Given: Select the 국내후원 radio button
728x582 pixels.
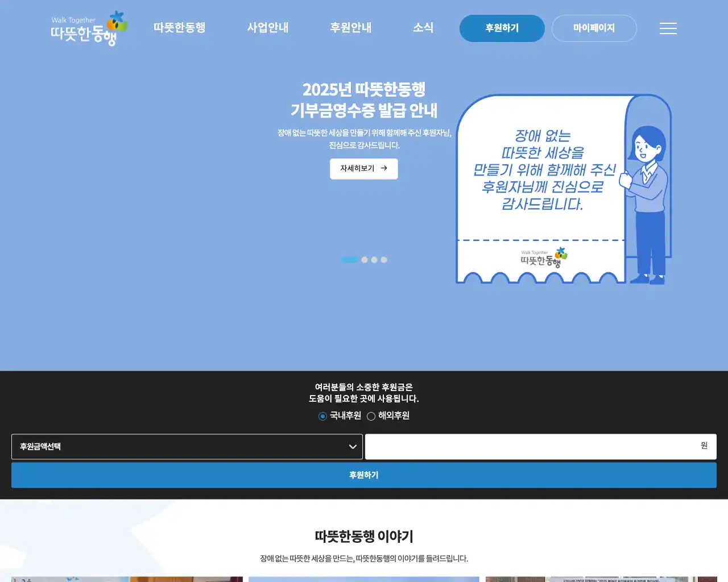Looking at the screenshot, I should pyautogui.click(x=322, y=415).
